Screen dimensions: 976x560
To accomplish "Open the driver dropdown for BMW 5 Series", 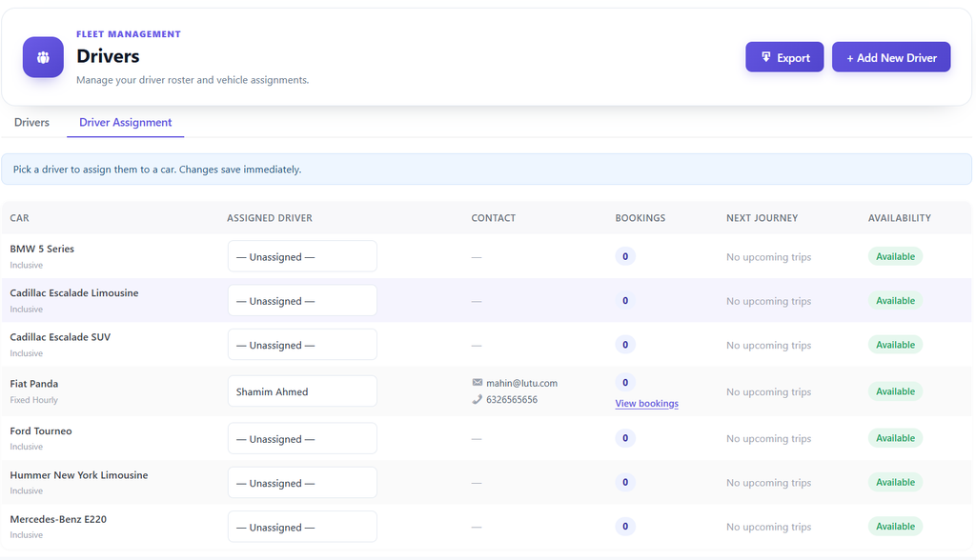I will click(x=302, y=256).
